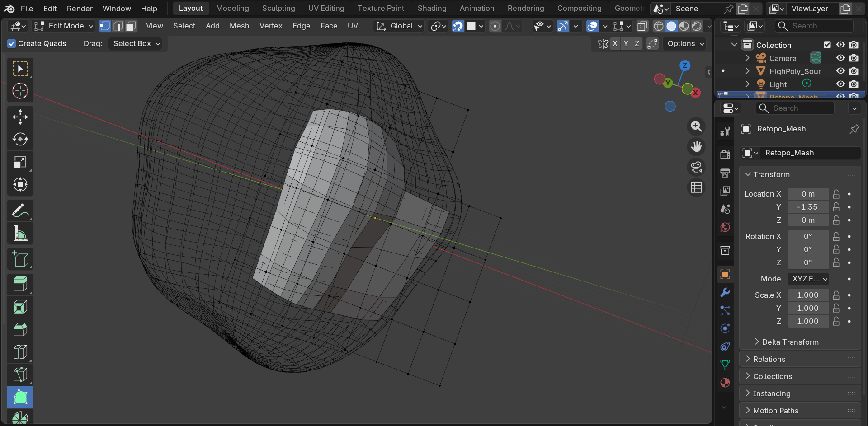This screenshot has width=868, height=426.
Task: Select the Extrude Region tool
Action: click(x=20, y=285)
